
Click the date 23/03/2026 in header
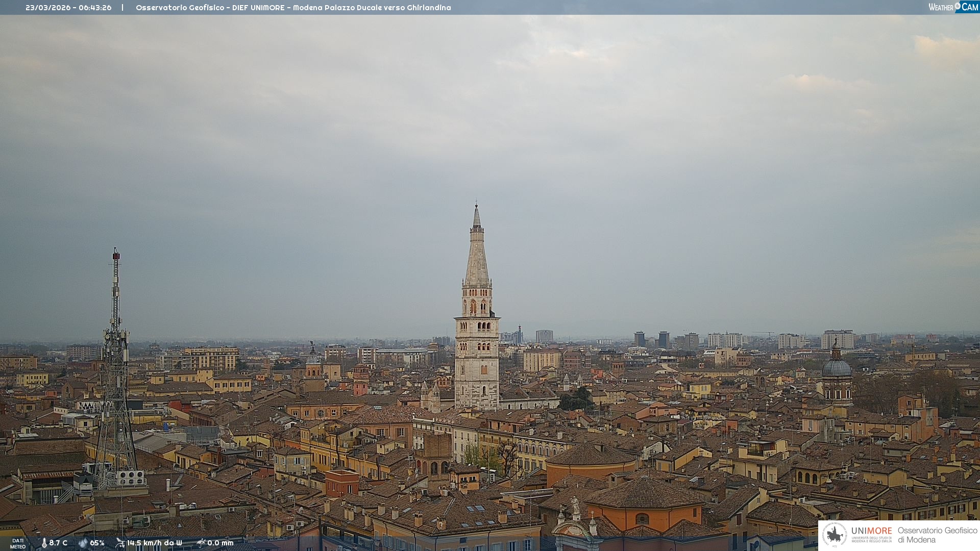(x=48, y=8)
